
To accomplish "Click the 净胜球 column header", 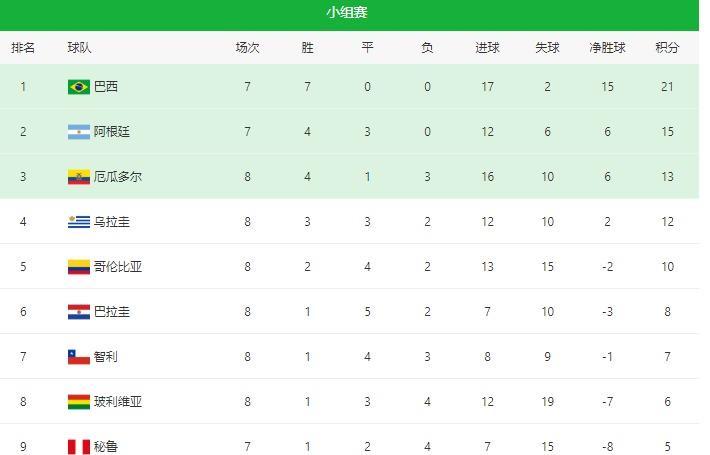I will pos(607,48).
